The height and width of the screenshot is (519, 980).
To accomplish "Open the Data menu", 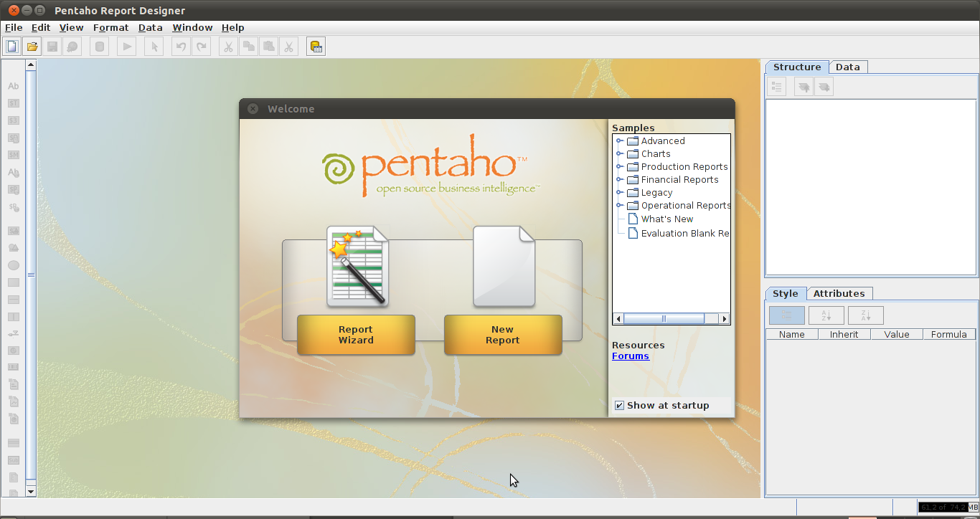I will coord(151,27).
